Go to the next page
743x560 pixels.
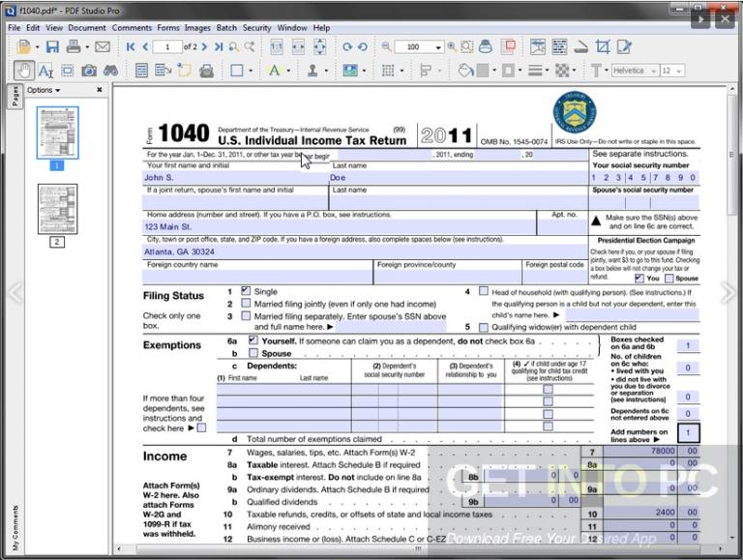204,46
